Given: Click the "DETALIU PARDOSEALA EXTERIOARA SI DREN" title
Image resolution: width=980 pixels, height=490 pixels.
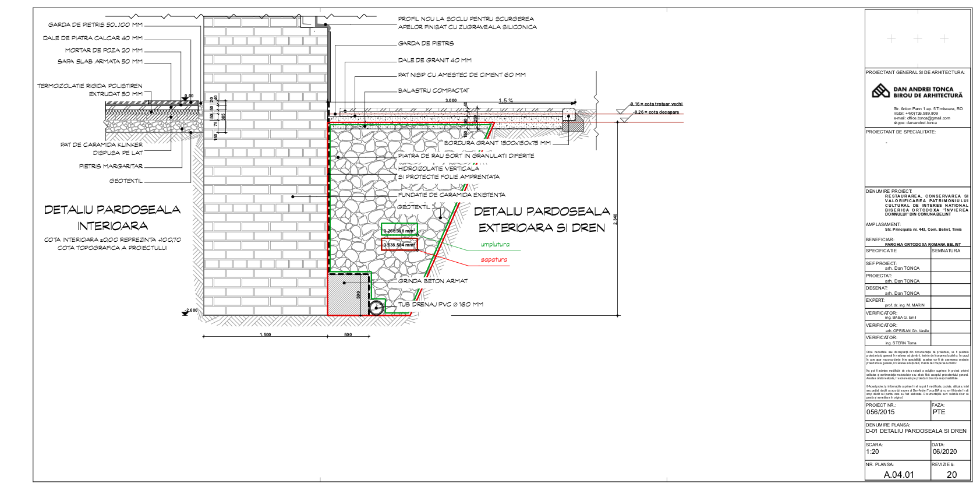Looking at the screenshot, I should click(x=542, y=219).
